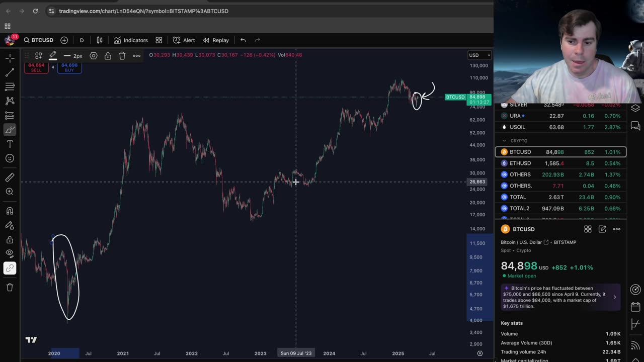The image size is (644, 362).
Task: Open the emoji icons tool
Action: tap(10, 158)
